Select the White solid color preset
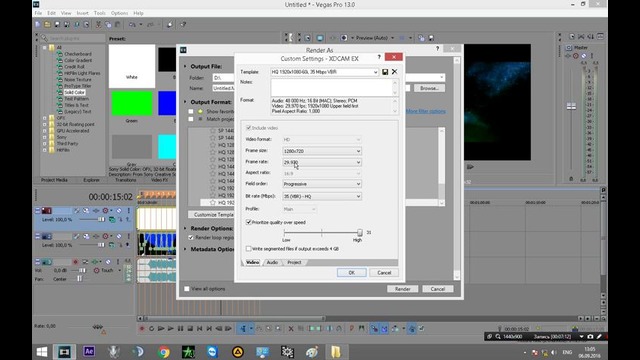This screenshot has width=640, height=360. click(132, 66)
